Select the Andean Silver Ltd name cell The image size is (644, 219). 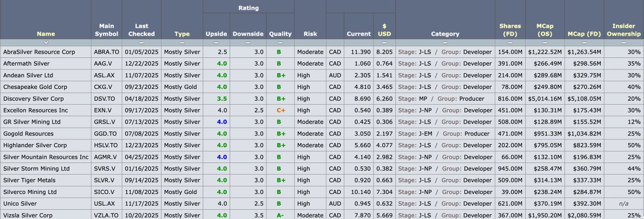click(x=46, y=75)
